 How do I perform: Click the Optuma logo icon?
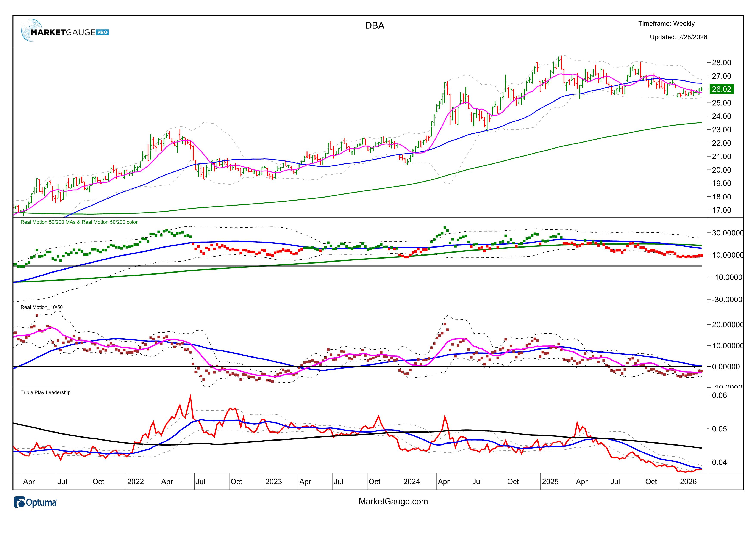coord(19,502)
